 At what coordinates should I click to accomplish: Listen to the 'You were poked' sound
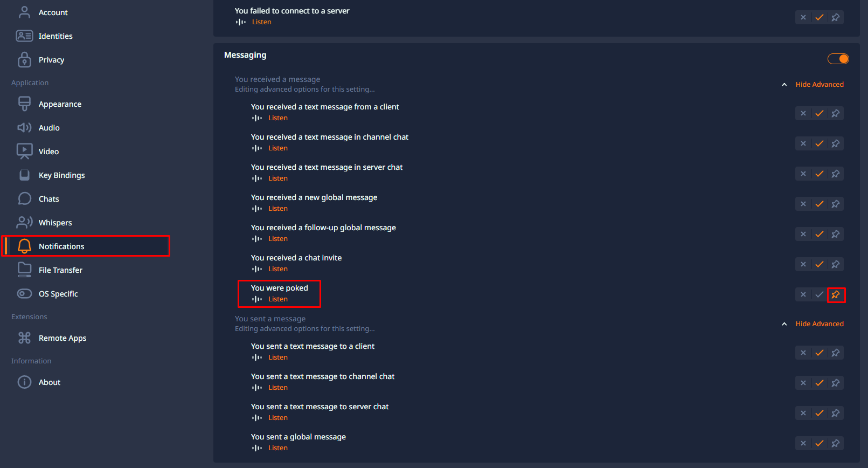point(278,299)
